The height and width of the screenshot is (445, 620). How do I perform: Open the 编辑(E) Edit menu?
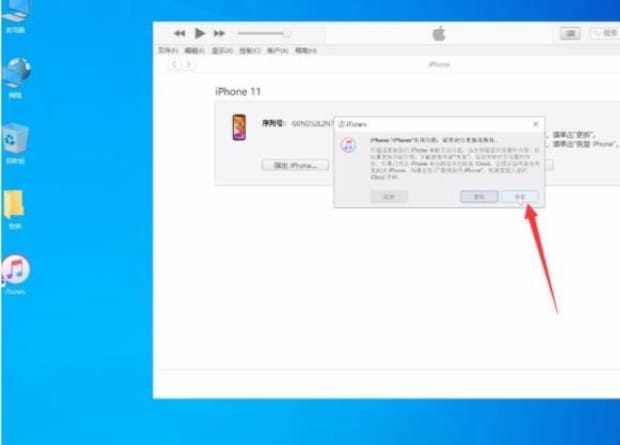click(194, 51)
